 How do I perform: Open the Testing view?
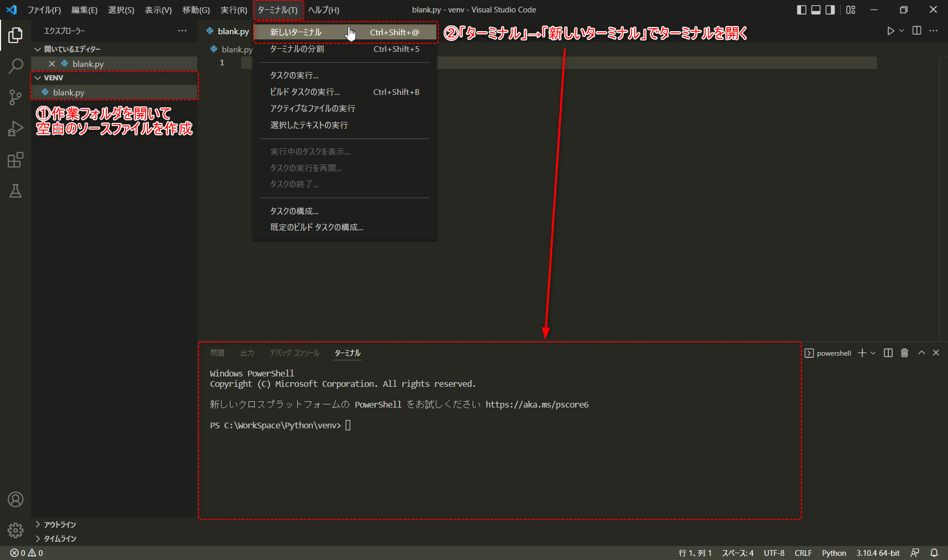pyautogui.click(x=16, y=191)
